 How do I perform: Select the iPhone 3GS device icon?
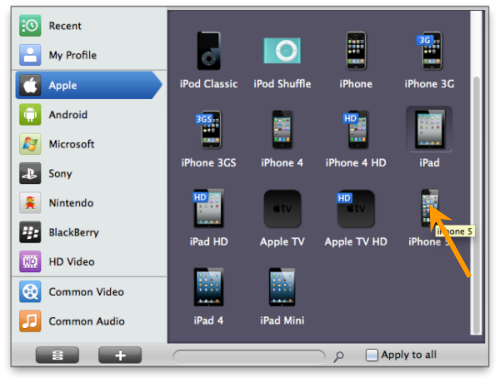point(209,129)
